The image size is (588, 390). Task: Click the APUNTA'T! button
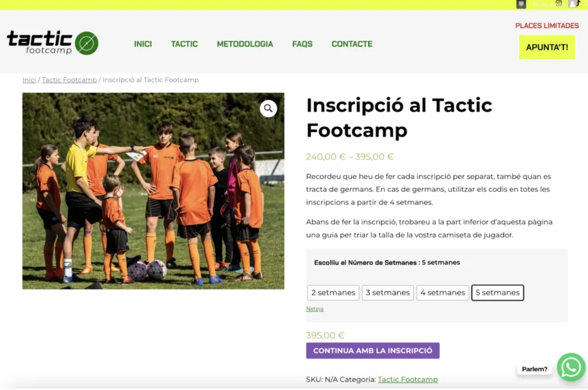tap(547, 47)
